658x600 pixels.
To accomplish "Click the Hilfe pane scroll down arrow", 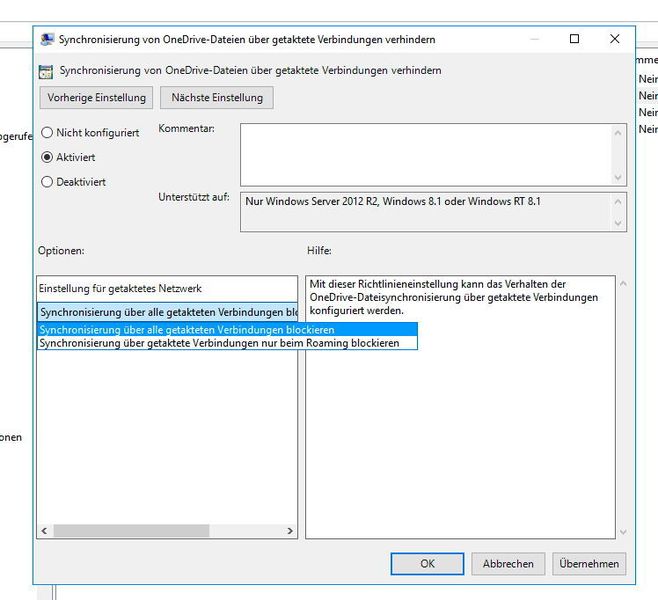I will (623, 532).
